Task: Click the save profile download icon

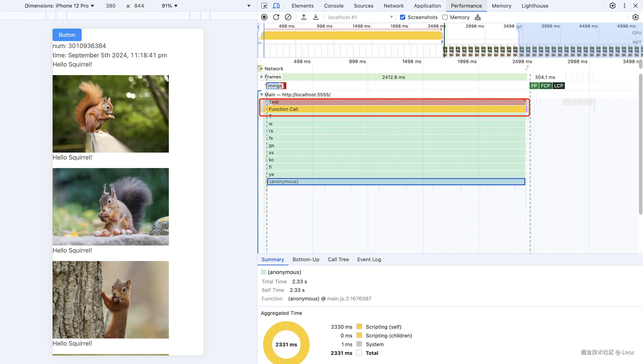Action: 316,17
